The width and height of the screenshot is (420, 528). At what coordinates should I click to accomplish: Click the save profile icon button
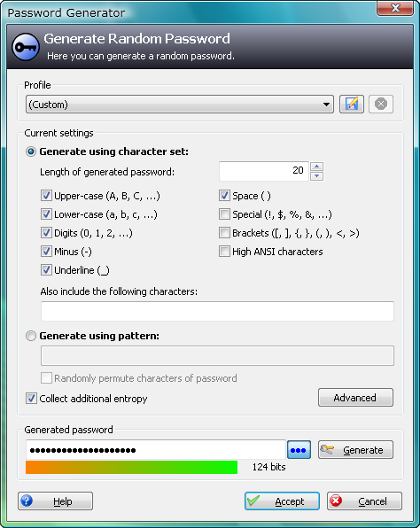351,104
